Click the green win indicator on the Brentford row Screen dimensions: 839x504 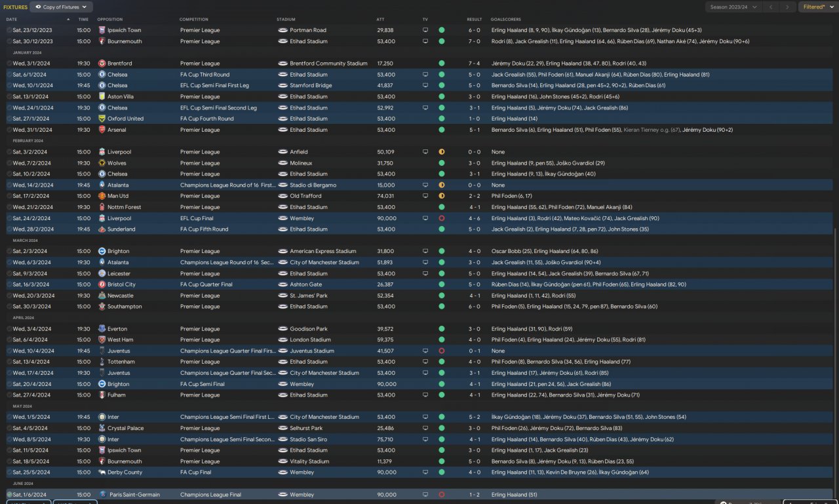442,64
